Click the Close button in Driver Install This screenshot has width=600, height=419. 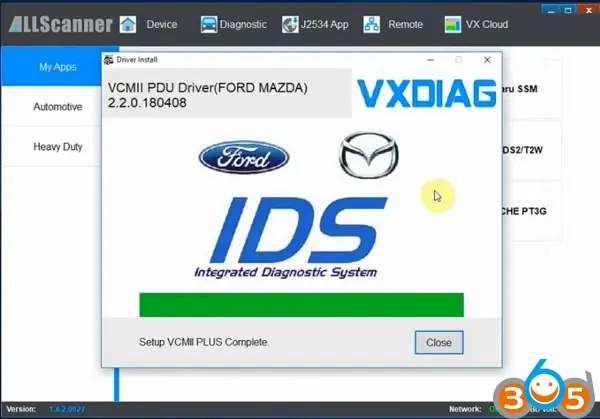click(x=439, y=342)
